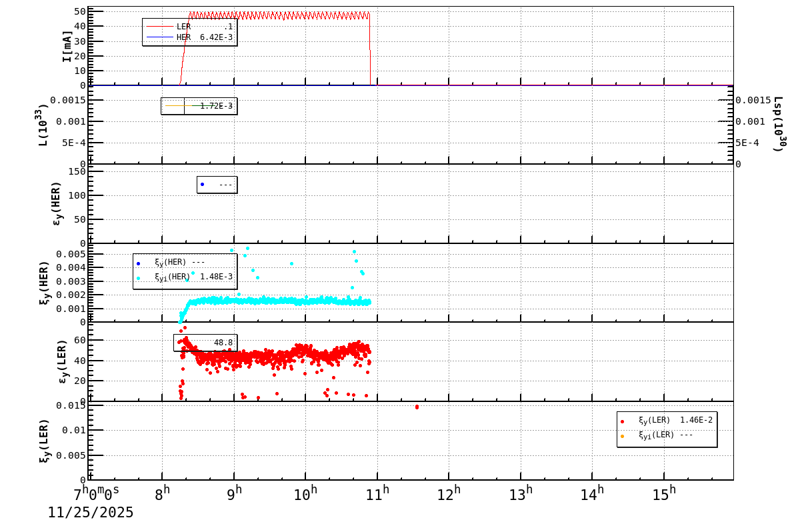
Task: Click the 0.002 tick on ξy(HER) axis
Action: pos(71,295)
